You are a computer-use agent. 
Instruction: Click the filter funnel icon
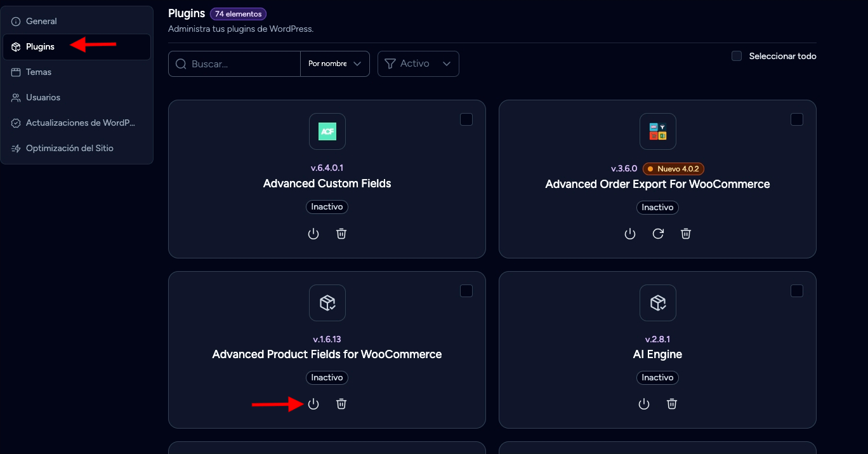390,63
